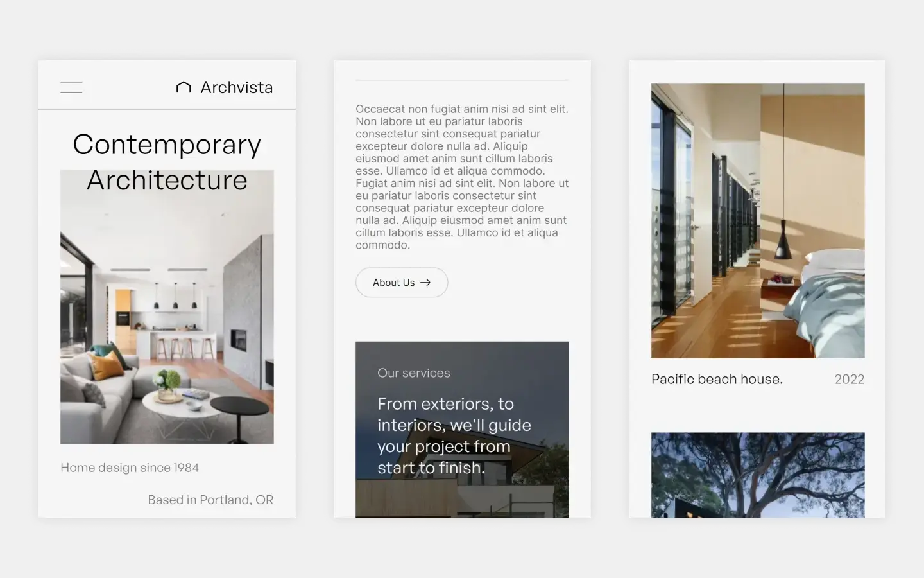Select the Archvista brand name in the header
The image size is (924, 578).
click(x=237, y=87)
